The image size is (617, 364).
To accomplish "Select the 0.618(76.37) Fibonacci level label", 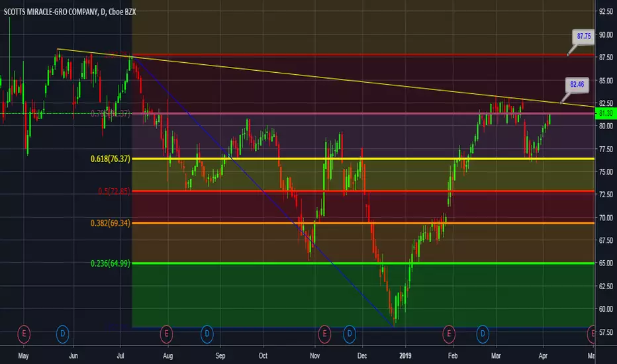I will click(x=110, y=159).
